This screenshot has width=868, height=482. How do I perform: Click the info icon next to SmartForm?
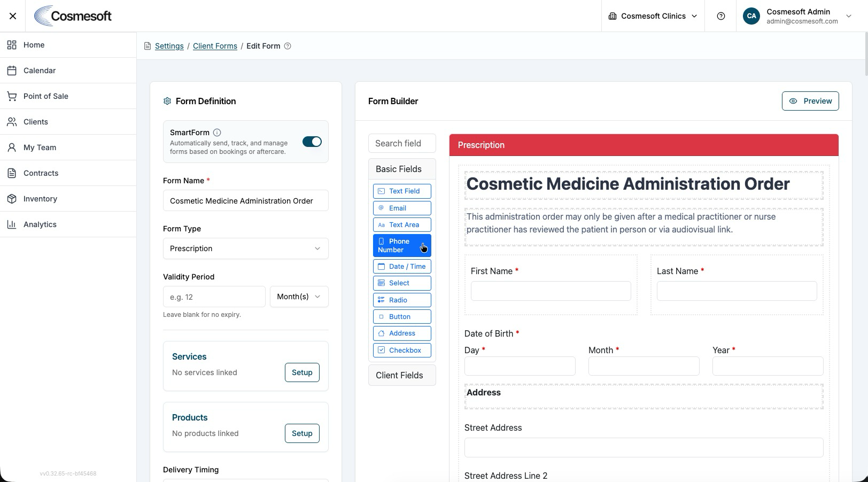click(217, 133)
